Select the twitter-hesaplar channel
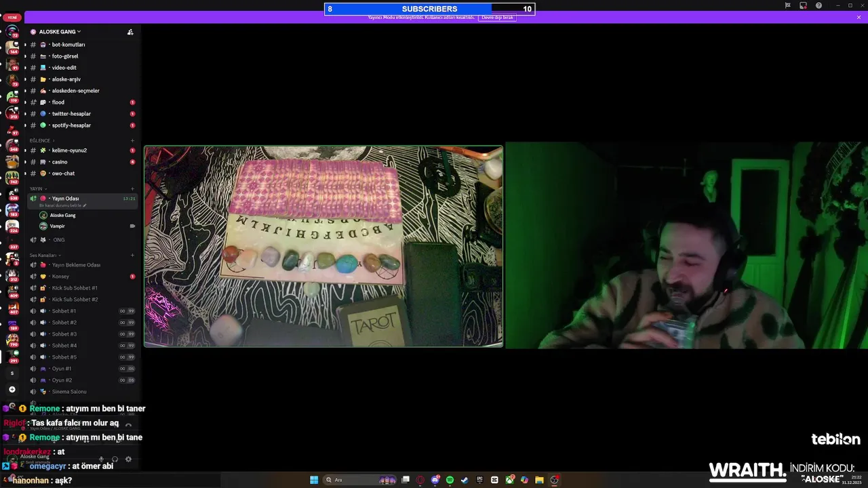 tap(81, 114)
